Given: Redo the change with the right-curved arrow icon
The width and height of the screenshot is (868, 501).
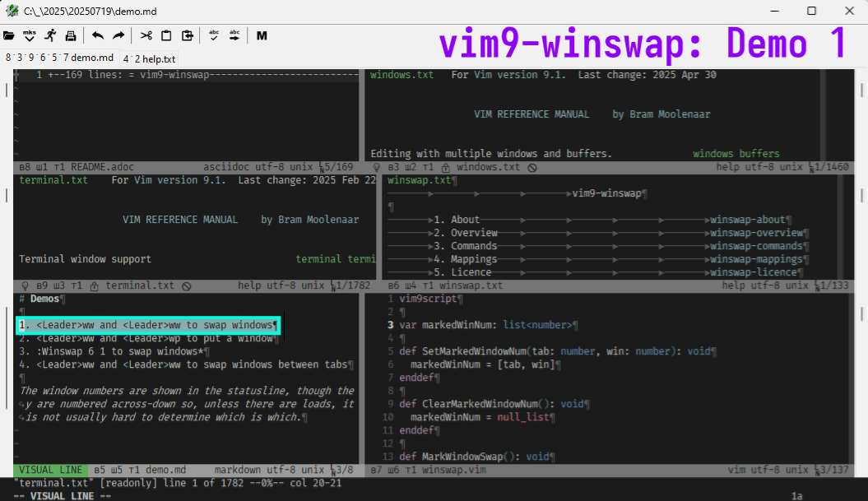Looking at the screenshot, I should [118, 36].
